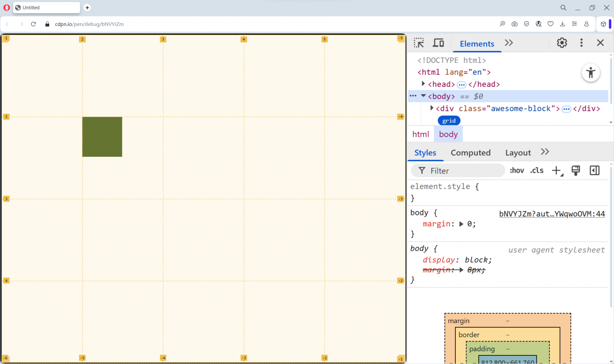
Task: Click the body row options ellipsis
Action: coord(413,96)
